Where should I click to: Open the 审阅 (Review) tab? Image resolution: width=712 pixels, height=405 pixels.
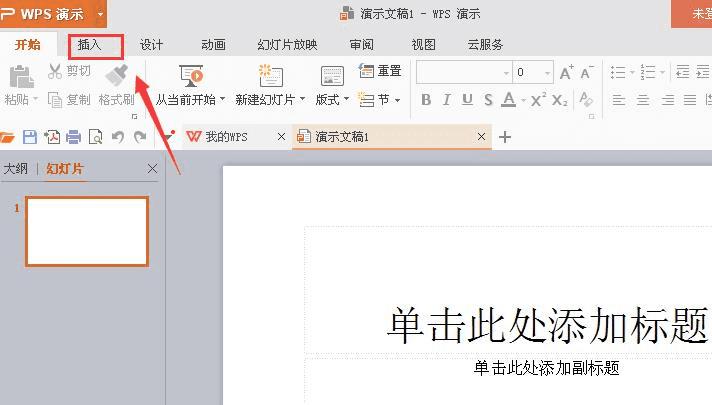361,45
